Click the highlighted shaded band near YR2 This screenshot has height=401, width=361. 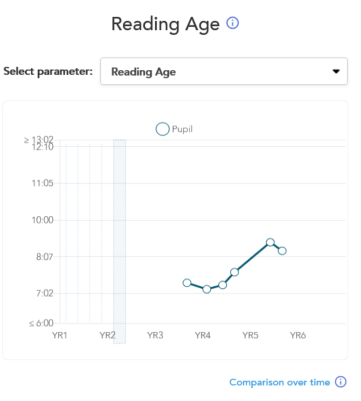tap(119, 241)
